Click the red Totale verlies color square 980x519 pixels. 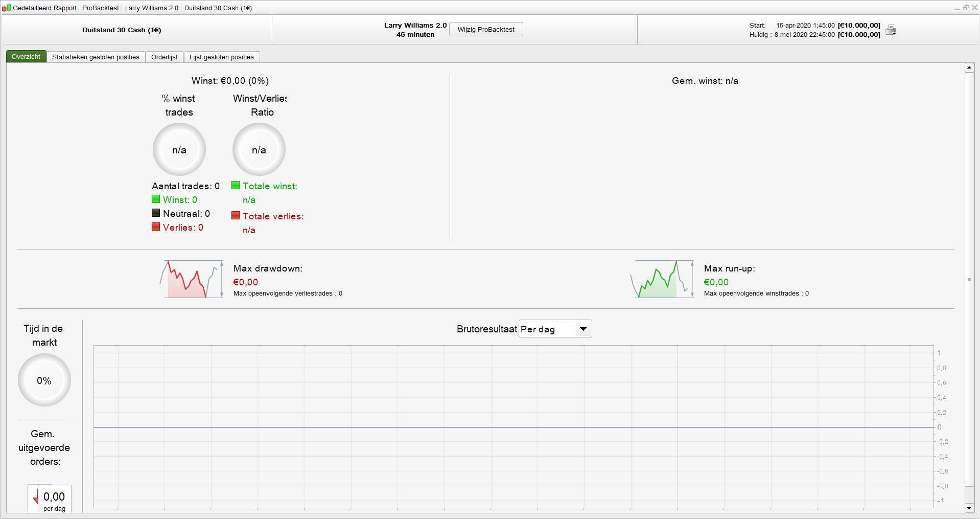[x=236, y=215]
